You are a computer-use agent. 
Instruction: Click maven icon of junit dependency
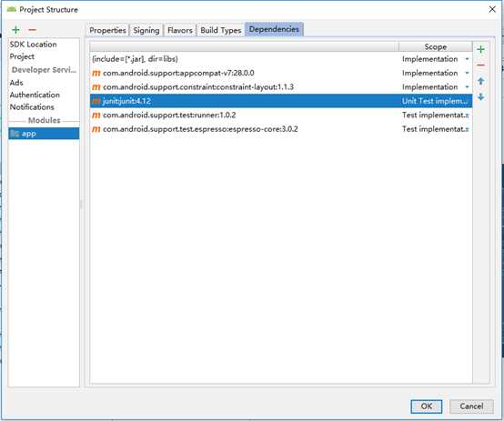96,101
